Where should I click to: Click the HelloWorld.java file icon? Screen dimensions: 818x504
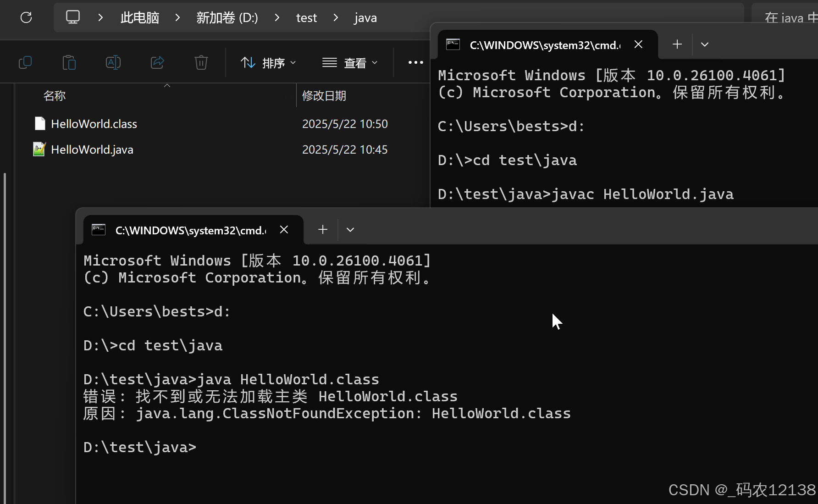coord(39,149)
